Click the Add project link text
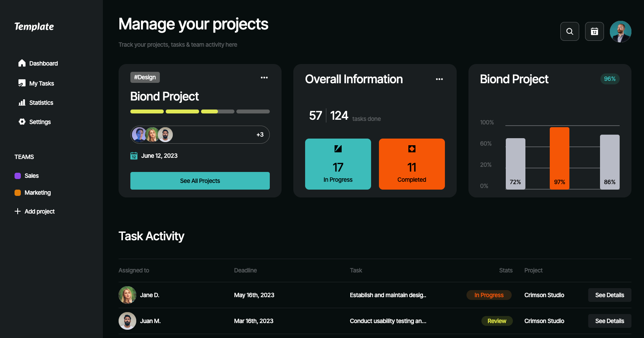Image resolution: width=644 pixels, height=338 pixels. click(40, 211)
